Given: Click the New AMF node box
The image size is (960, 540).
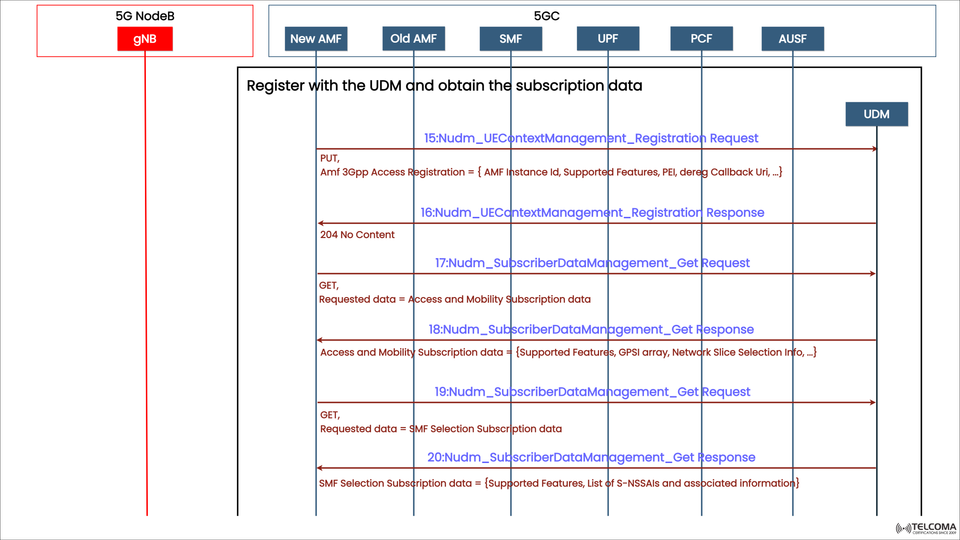Looking at the screenshot, I should [x=316, y=39].
